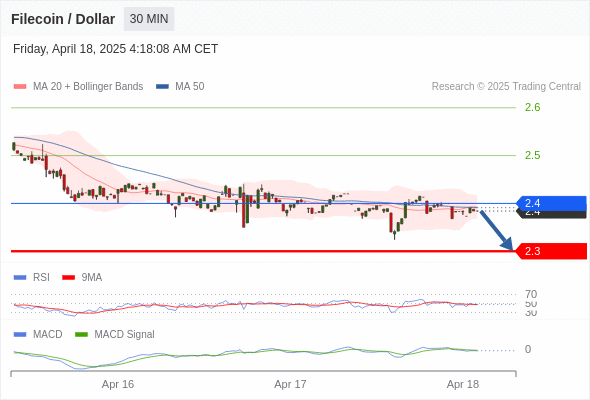590x400 pixels.
Task: Click the red 2.3 target price tag
Action: (x=550, y=251)
